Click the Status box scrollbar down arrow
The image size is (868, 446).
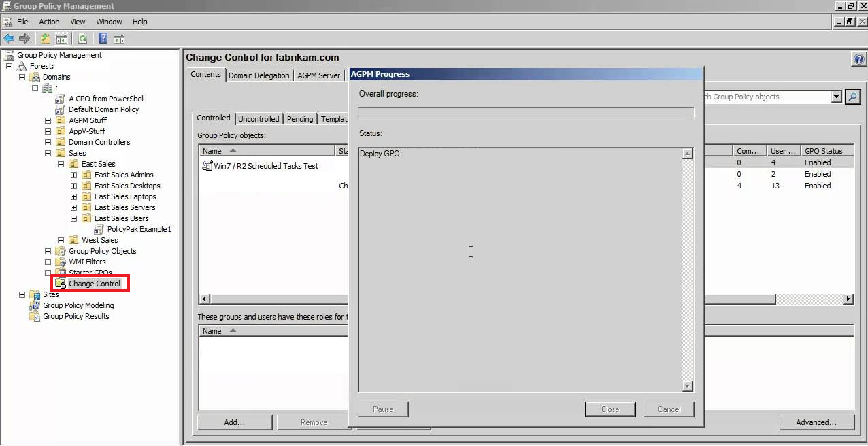click(688, 386)
